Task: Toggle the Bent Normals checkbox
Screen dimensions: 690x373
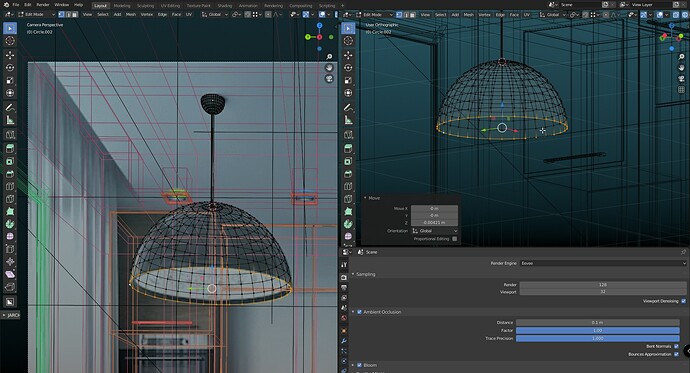Action: [677, 347]
